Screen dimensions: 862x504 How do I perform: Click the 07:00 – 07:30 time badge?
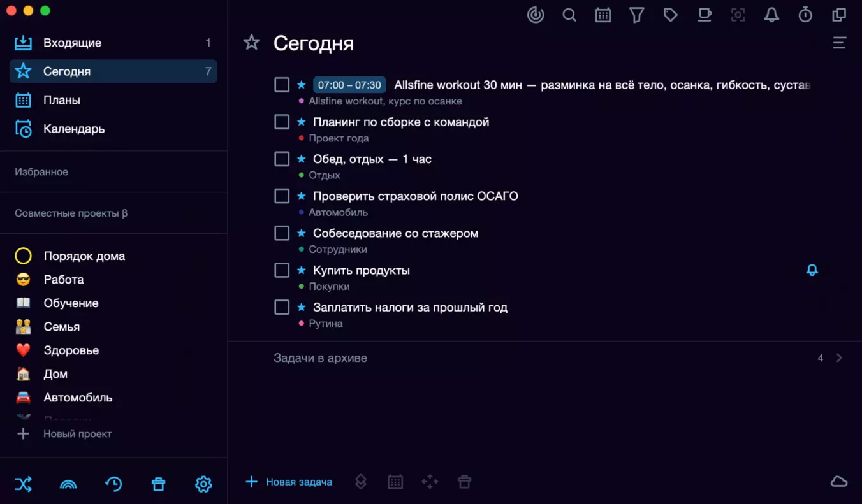pos(349,85)
